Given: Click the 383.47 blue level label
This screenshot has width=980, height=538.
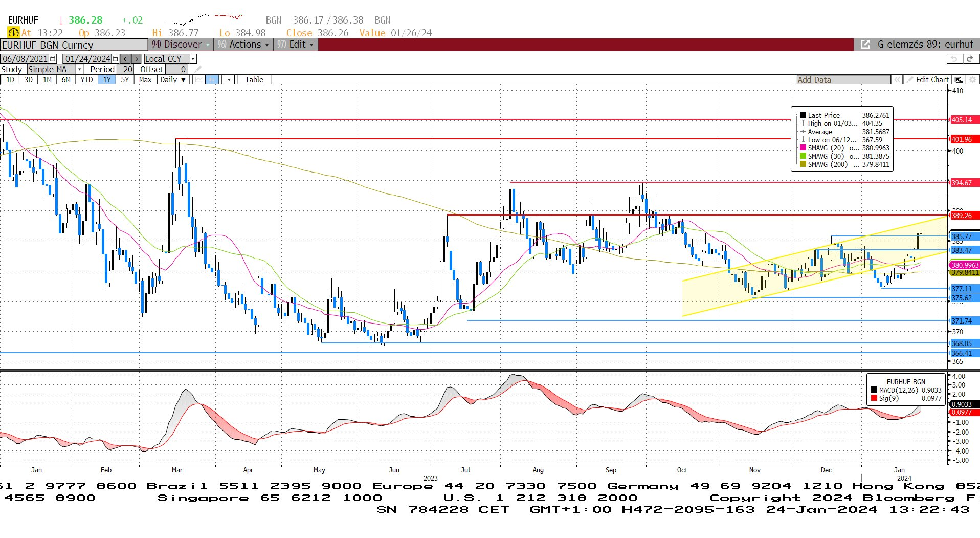Looking at the screenshot, I should click(x=964, y=250).
